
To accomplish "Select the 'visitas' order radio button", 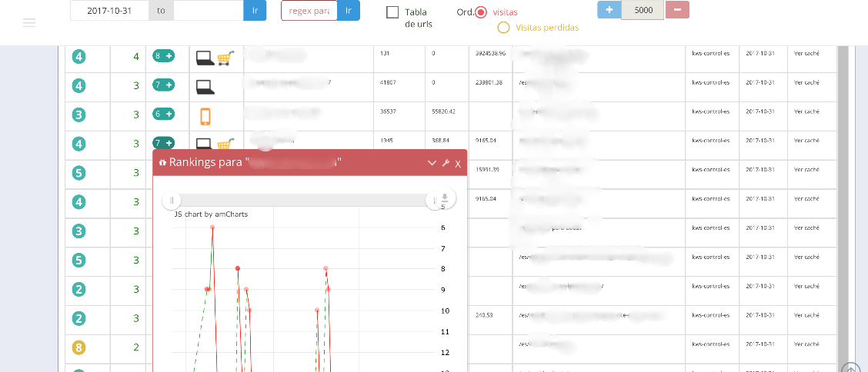I will click(480, 12).
